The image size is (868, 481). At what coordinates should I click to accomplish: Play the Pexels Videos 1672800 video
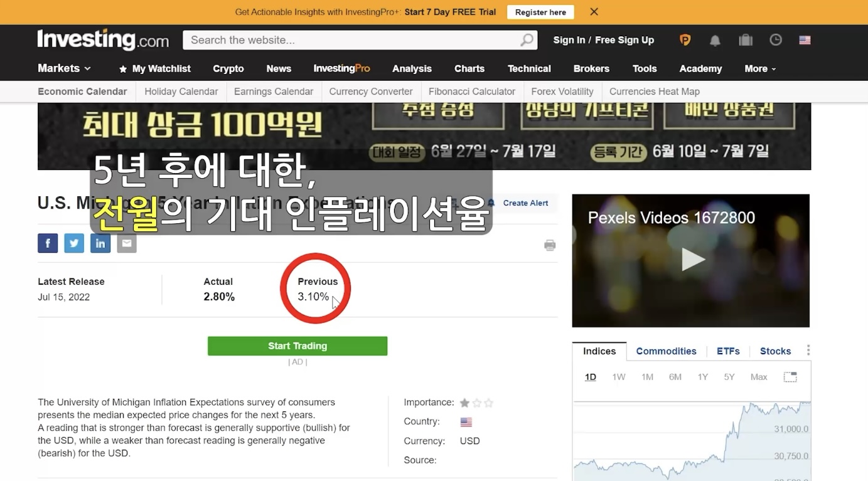[x=693, y=260]
